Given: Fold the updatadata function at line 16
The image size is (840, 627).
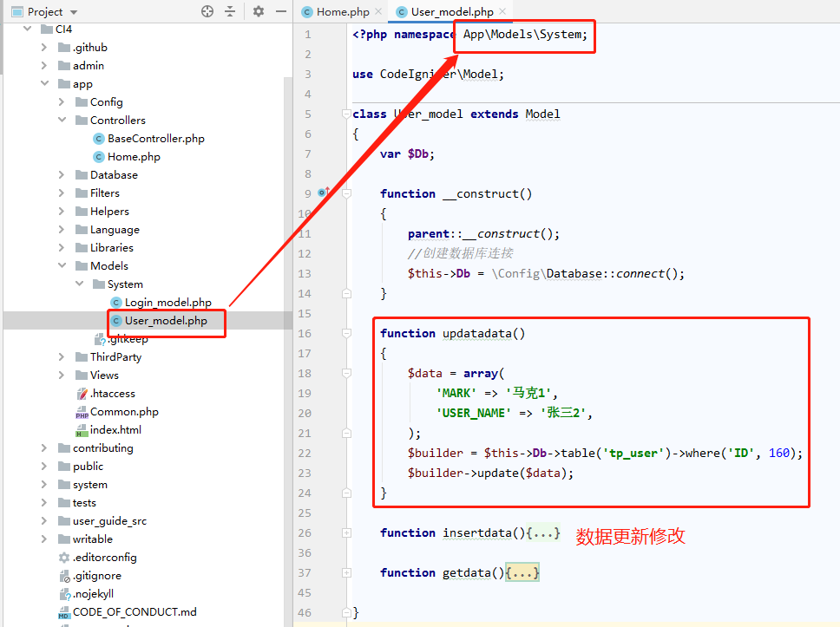Looking at the screenshot, I should tap(346, 334).
